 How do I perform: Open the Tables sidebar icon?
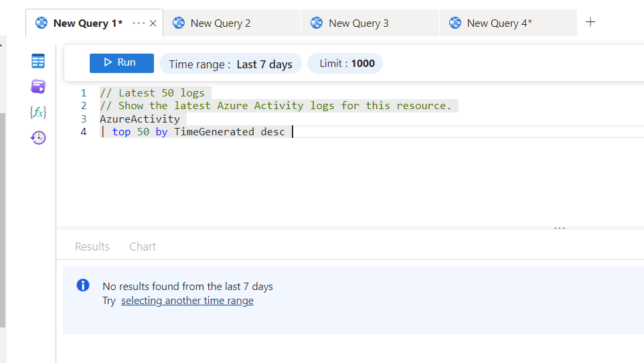[x=37, y=61]
